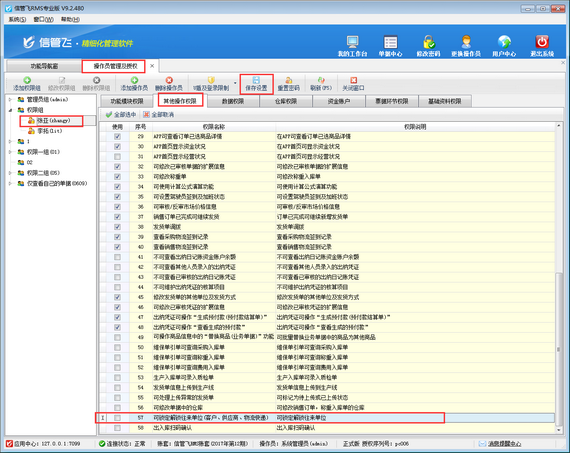The height and width of the screenshot is (453, 570).
Task: Click the 重置密码 toolbar icon
Action: click(289, 80)
